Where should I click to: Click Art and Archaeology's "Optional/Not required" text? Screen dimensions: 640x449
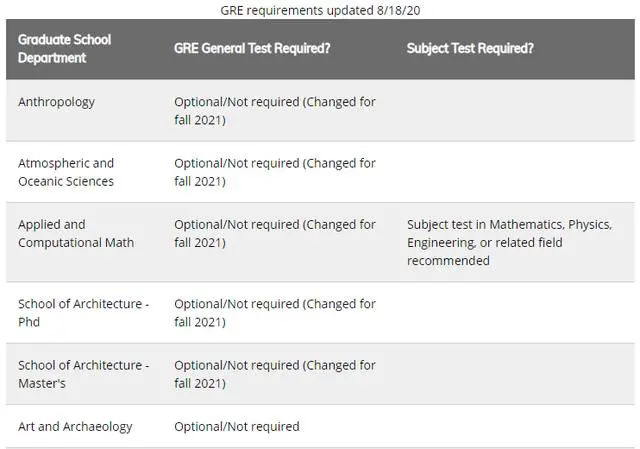click(237, 426)
